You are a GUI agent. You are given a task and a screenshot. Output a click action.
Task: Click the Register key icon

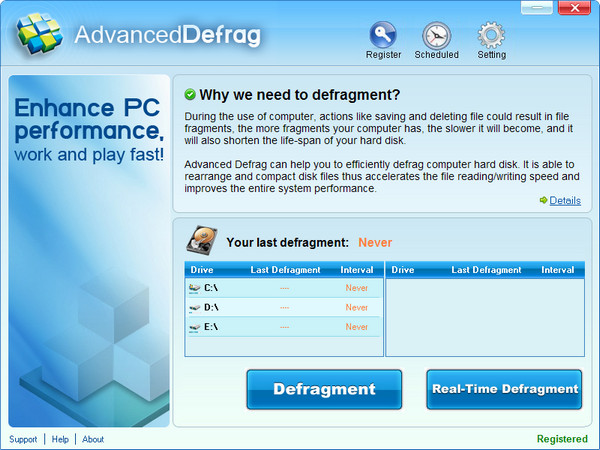(383, 35)
